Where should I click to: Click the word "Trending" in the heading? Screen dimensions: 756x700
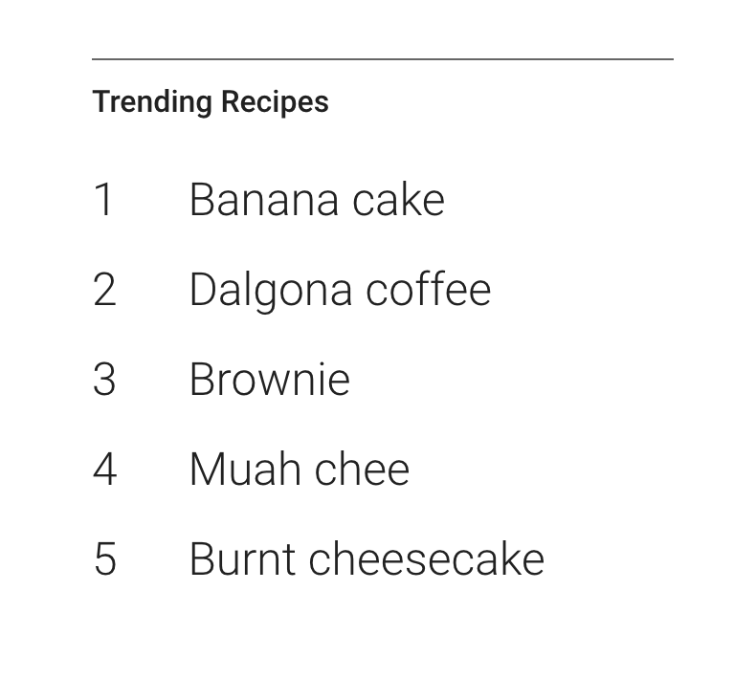tap(151, 101)
